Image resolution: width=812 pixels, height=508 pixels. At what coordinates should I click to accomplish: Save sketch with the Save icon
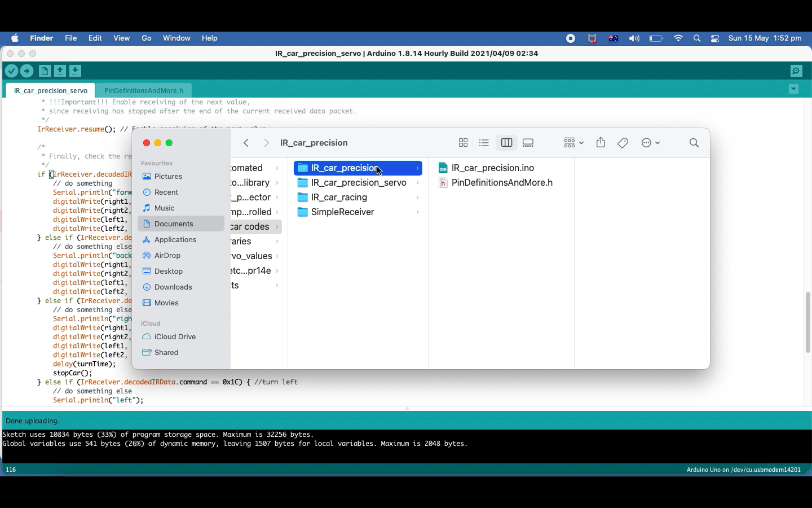pos(75,71)
